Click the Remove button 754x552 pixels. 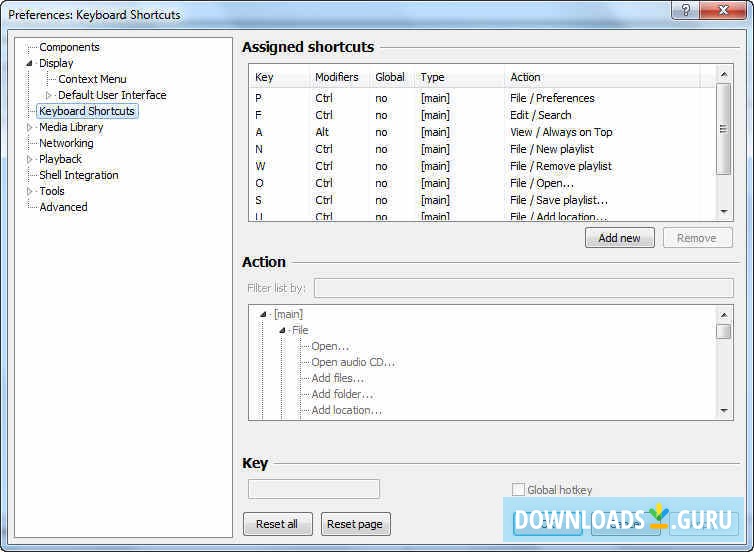pyautogui.click(x=697, y=238)
